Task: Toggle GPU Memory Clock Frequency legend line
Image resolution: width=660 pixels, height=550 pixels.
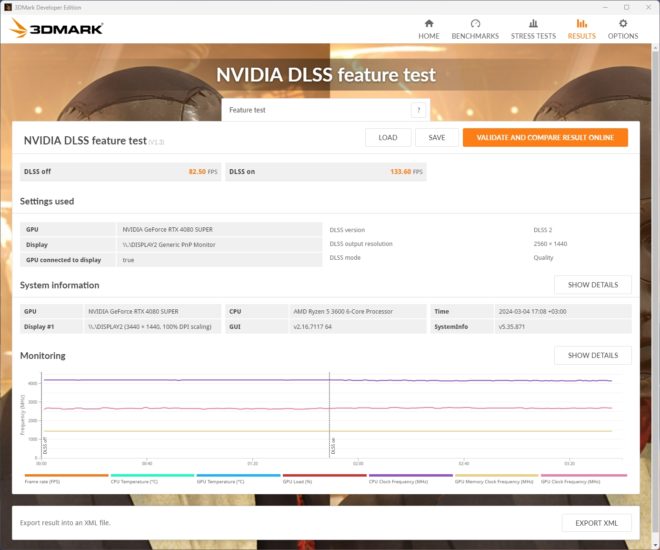Action: 497,478
